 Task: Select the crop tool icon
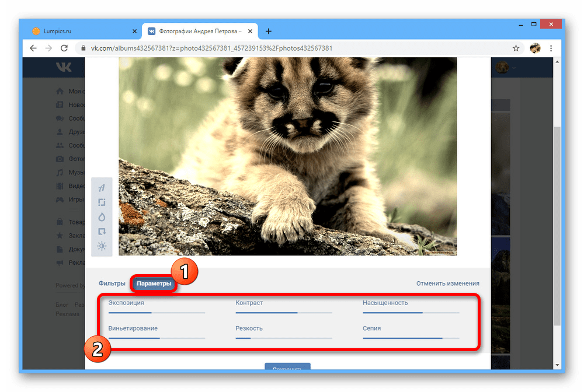pyautogui.click(x=102, y=202)
